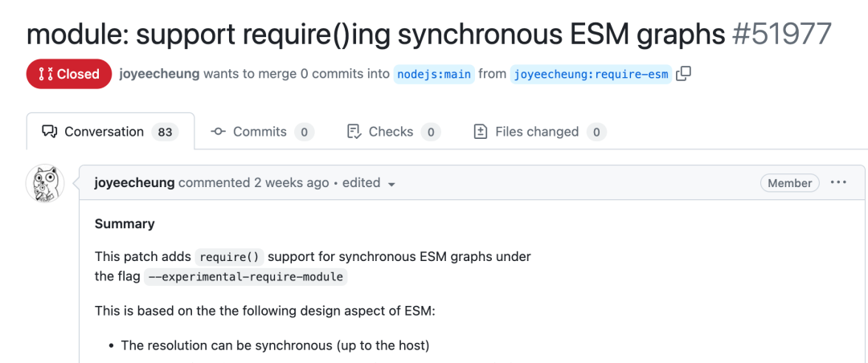Click the "2 weeks ago" timestamp
Screen dimensions: 868x363
[291, 182]
